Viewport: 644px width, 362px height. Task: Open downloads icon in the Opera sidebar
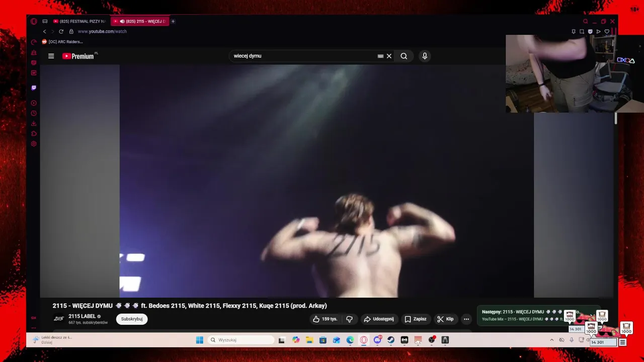34,123
